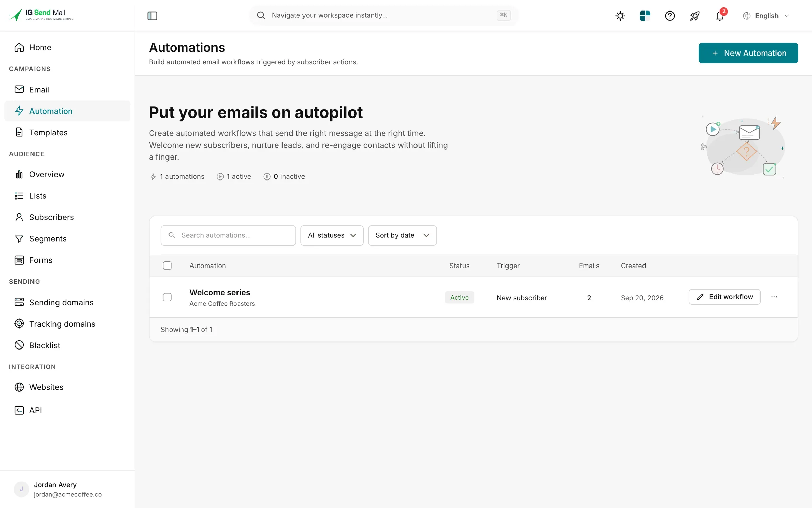812x508 pixels.
Task: Click the Websites globe icon
Action: pos(19,387)
